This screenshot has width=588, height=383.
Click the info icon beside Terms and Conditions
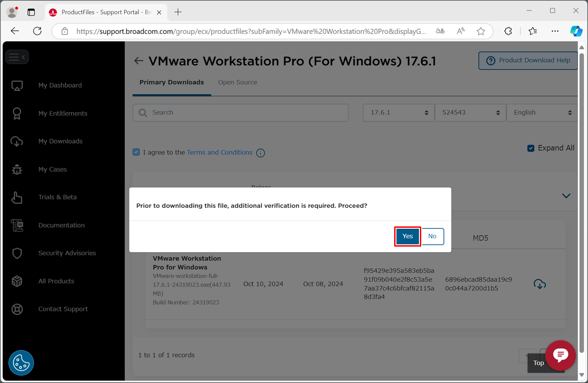coord(260,153)
